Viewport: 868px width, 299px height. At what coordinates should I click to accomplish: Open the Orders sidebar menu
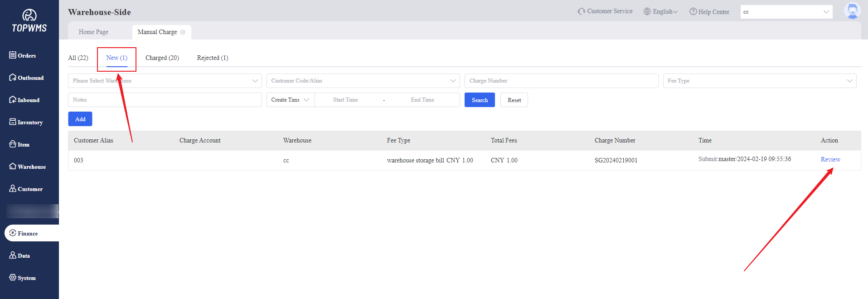click(x=23, y=55)
